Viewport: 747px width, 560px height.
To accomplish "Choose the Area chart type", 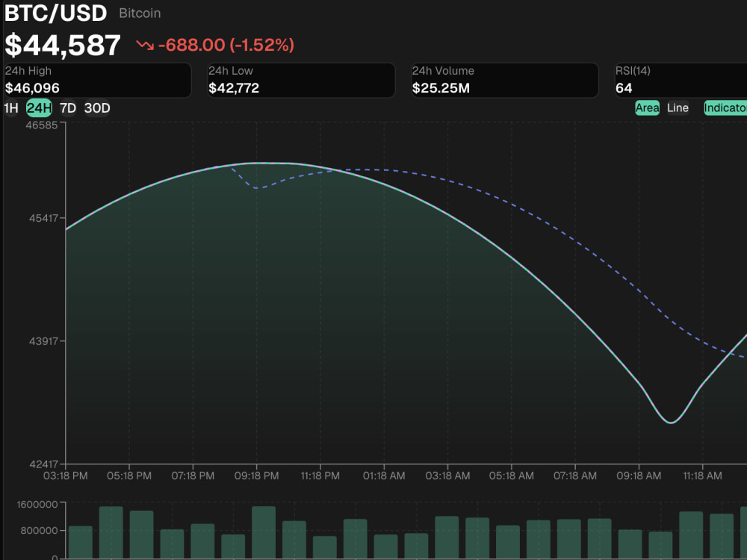I will [647, 108].
